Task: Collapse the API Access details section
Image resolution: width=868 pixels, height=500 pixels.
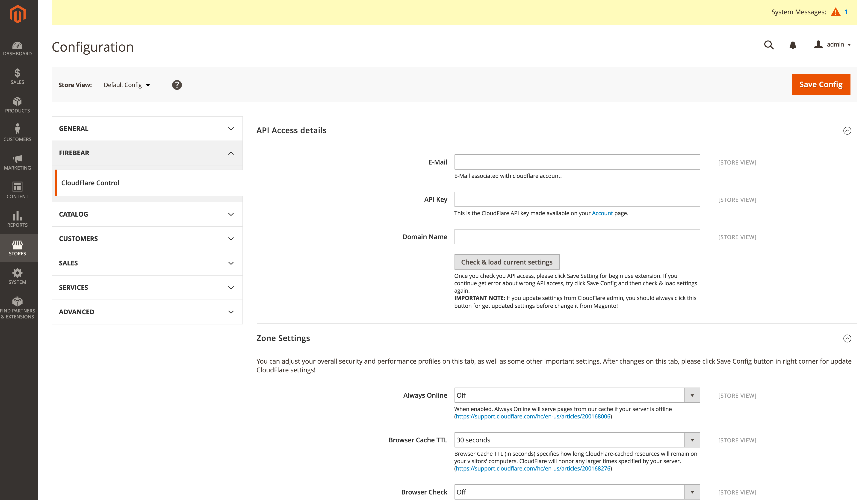Action: 847,130
